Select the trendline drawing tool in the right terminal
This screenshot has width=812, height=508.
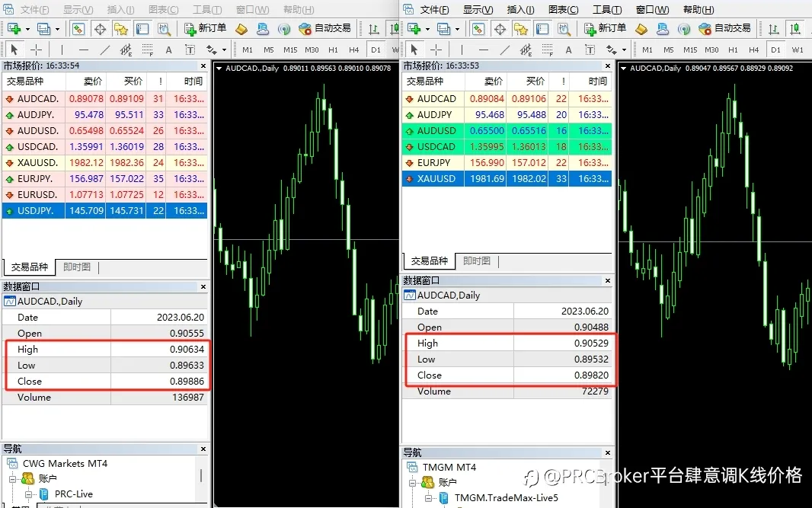coord(505,50)
